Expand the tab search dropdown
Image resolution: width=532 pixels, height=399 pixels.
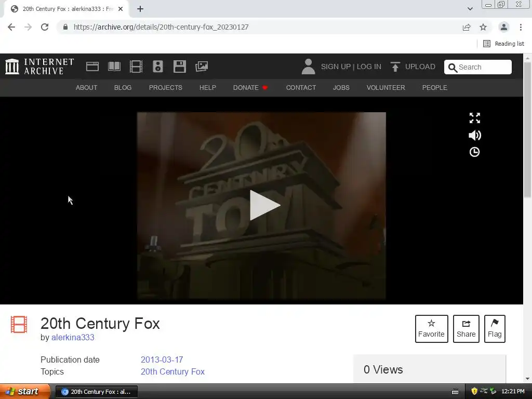tap(470, 9)
